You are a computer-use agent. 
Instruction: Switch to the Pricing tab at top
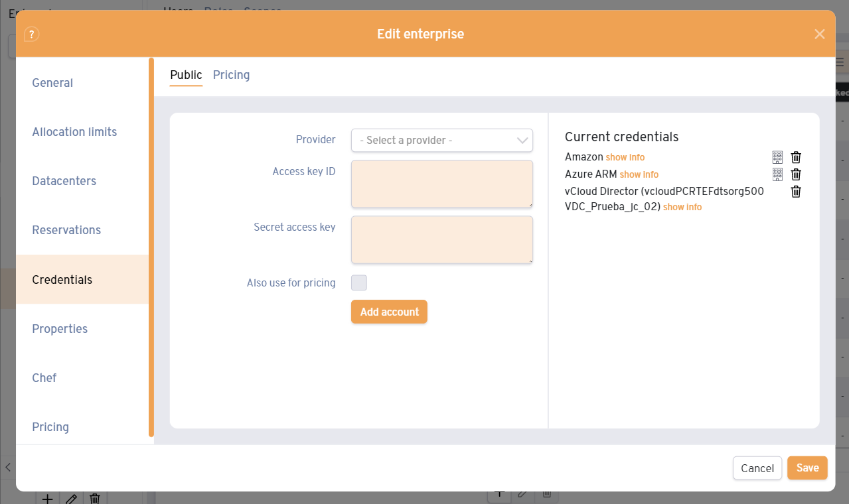point(231,75)
